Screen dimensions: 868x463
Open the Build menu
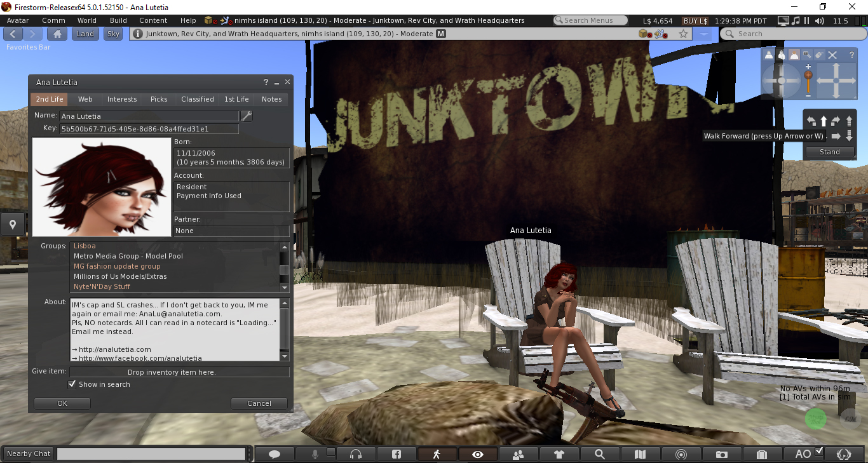coord(118,20)
